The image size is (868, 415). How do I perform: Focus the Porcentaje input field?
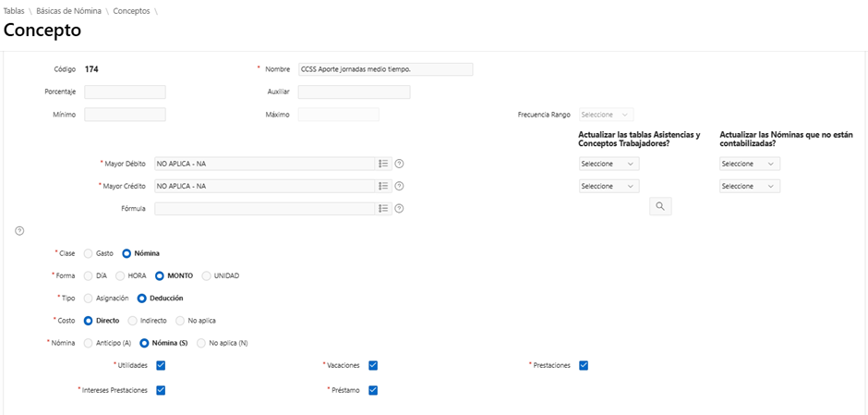coord(125,92)
